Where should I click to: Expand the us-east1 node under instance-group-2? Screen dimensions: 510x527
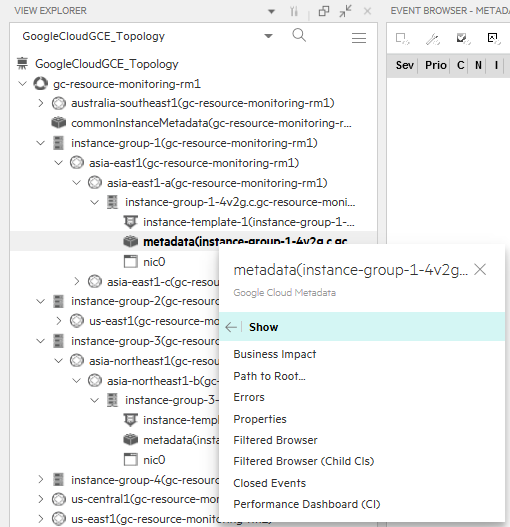pyautogui.click(x=59, y=321)
